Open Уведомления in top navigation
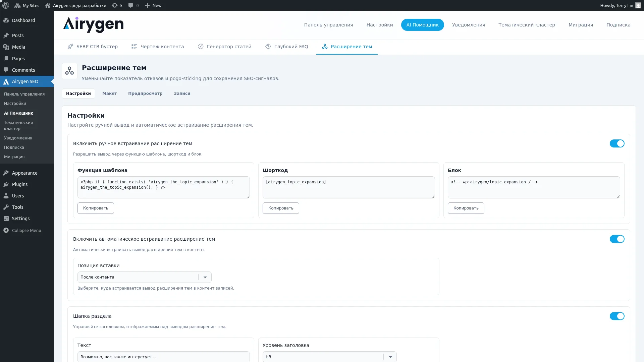Image resolution: width=644 pixels, height=362 pixels. coord(469,25)
